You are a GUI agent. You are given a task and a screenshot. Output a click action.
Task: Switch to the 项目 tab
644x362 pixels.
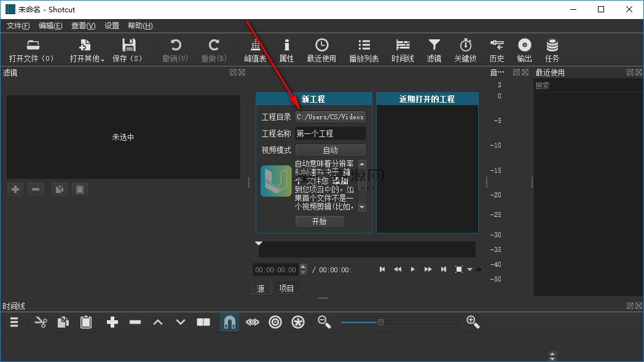pos(287,288)
